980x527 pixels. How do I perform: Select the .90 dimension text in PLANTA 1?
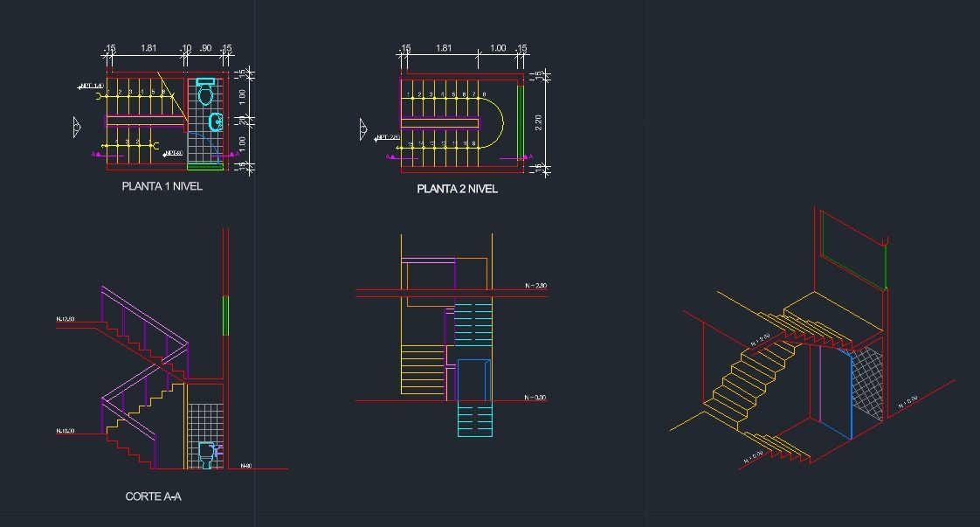pos(205,48)
